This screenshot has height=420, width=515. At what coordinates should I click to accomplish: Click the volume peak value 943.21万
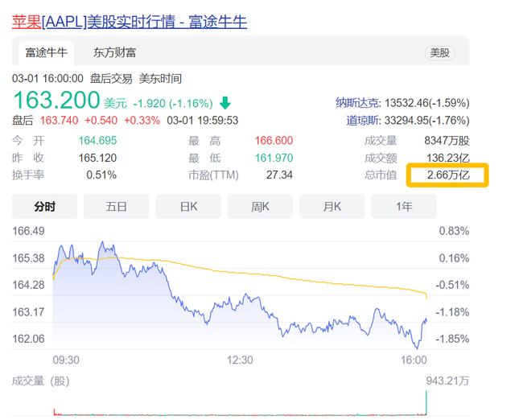447,381
